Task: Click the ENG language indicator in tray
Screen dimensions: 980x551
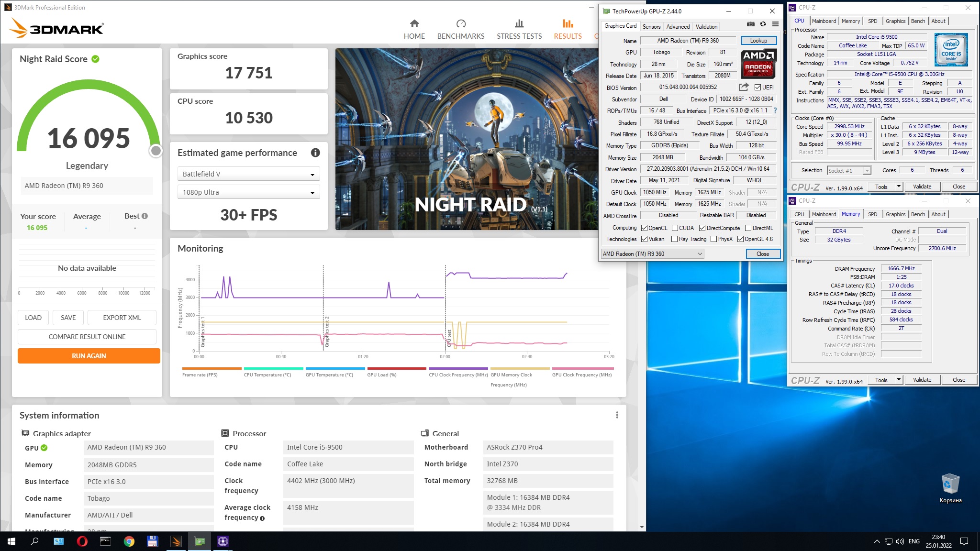Action: point(914,541)
